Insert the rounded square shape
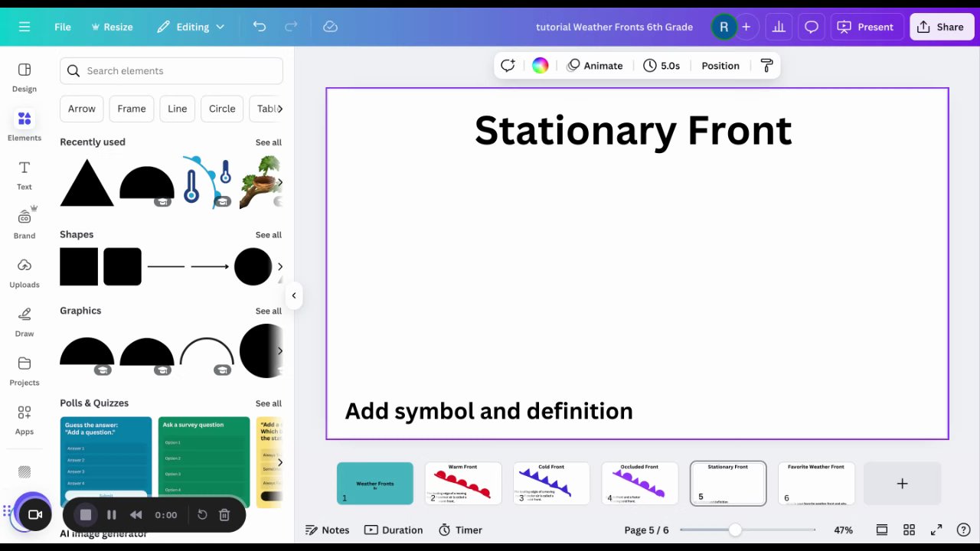 pyautogui.click(x=122, y=266)
